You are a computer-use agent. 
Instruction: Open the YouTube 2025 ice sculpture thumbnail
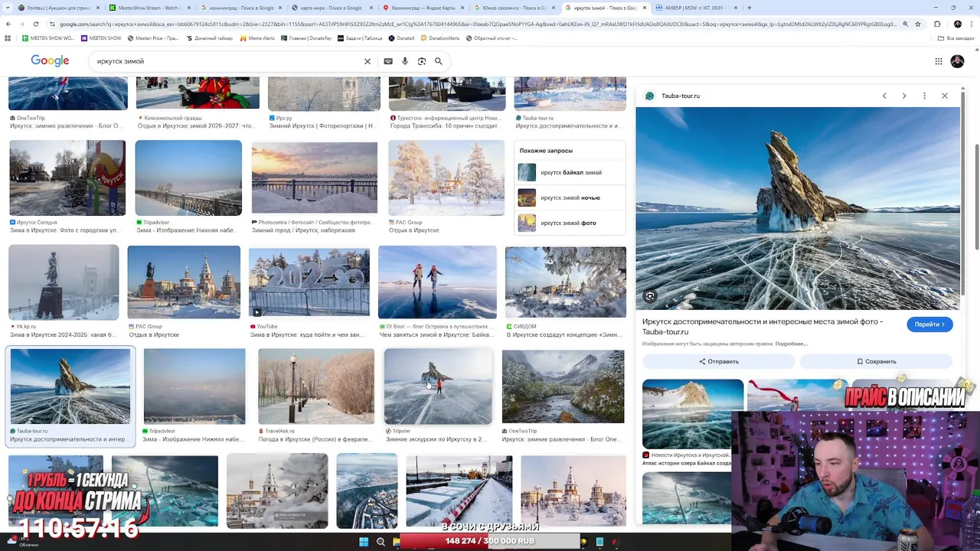(309, 282)
